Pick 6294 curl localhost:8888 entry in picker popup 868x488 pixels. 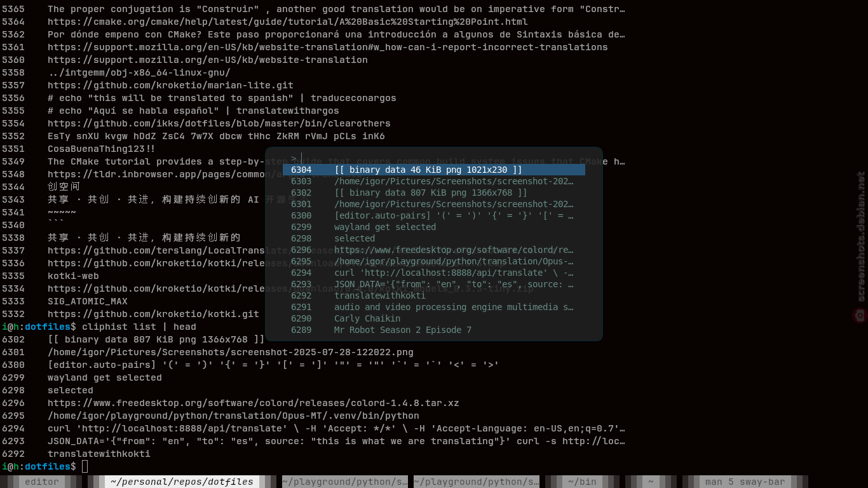433,273
